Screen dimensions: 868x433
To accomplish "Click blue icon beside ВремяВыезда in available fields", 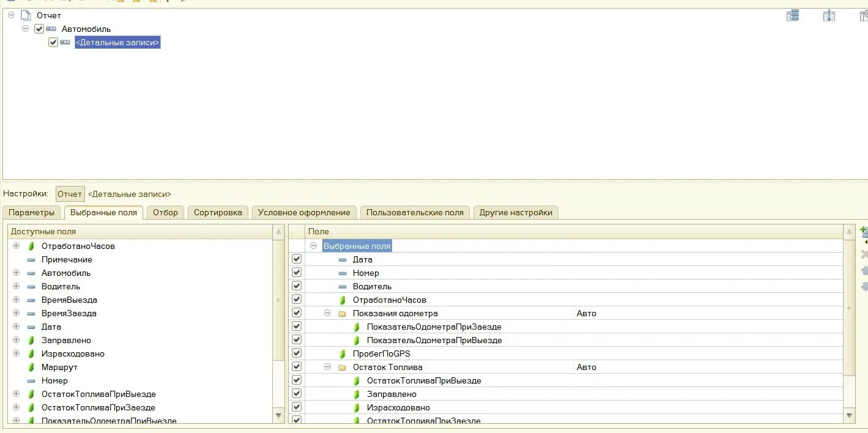I will [x=31, y=300].
